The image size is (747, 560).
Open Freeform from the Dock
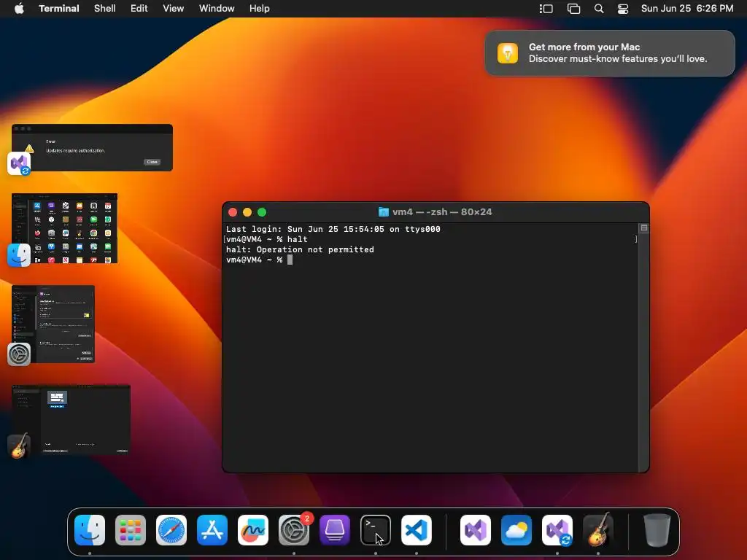tap(253, 530)
